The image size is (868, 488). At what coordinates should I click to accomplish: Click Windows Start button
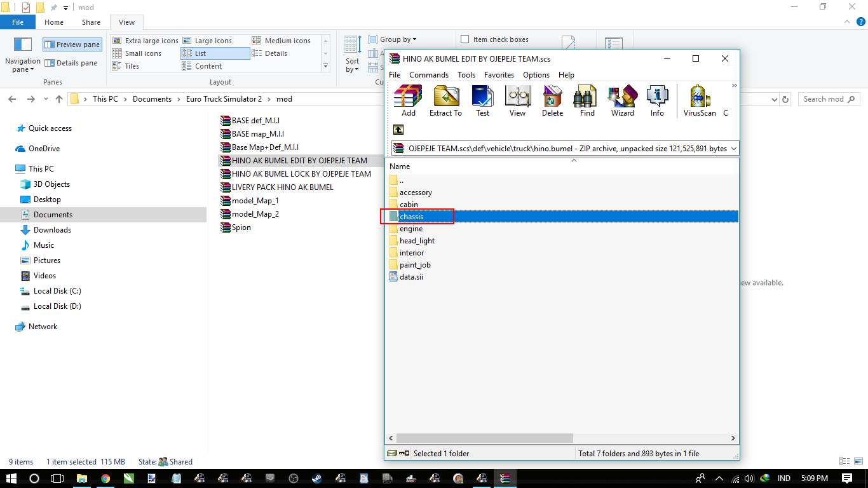coord(11,478)
